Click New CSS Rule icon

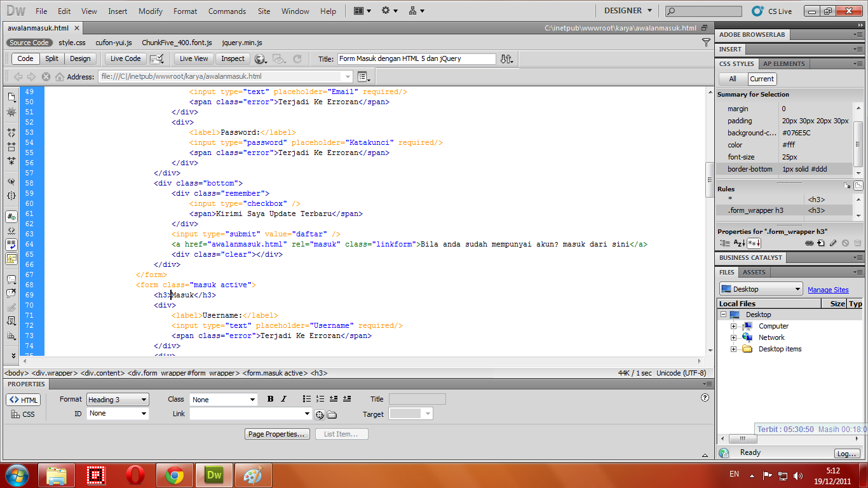pos(821,243)
